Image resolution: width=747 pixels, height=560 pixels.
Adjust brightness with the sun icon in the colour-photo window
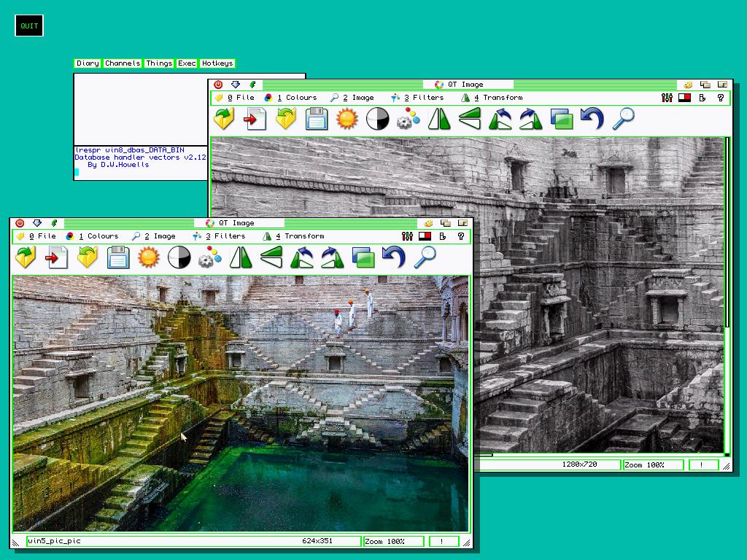[x=149, y=257]
